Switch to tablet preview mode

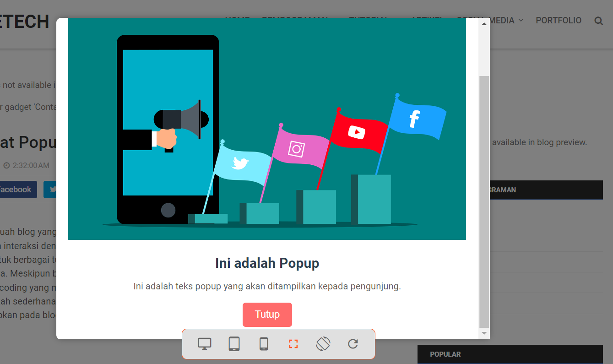(x=234, y=344)
